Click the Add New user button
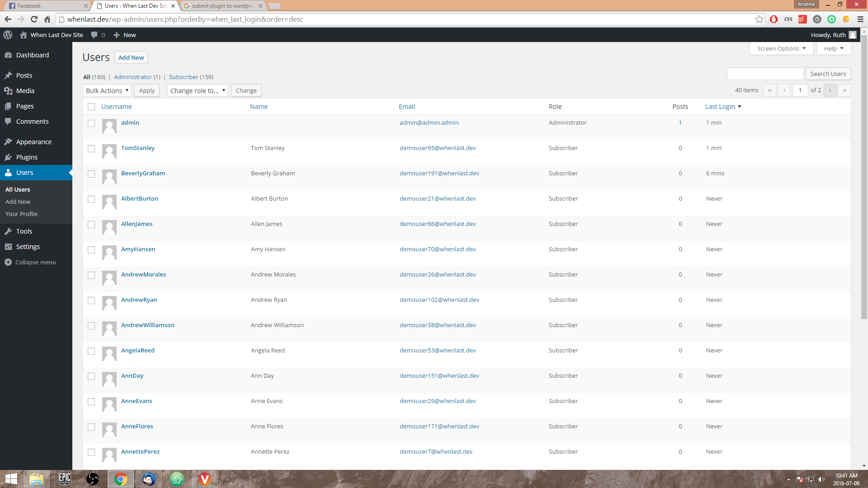Screen dimensions: 868x488 (x=131, y=57)
